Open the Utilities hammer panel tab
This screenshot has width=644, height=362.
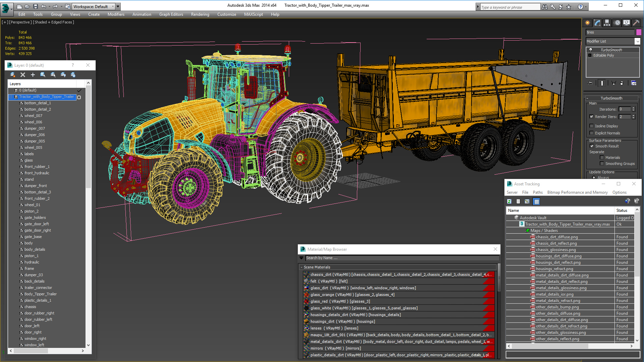[636, 23]
